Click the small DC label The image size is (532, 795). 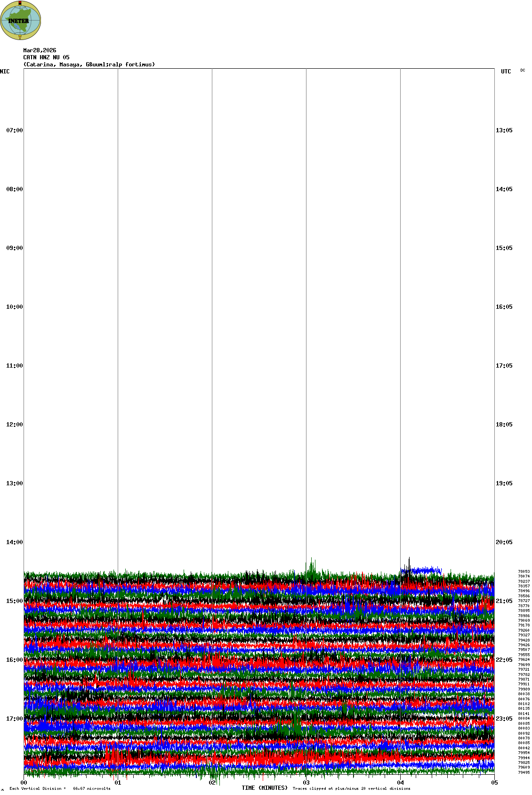(x=523, y=71)
